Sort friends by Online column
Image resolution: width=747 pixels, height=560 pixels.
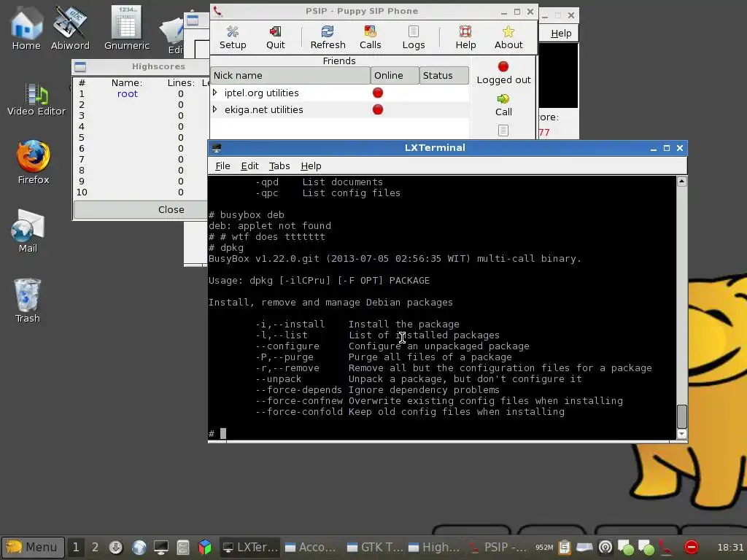(x=395, y=75)
